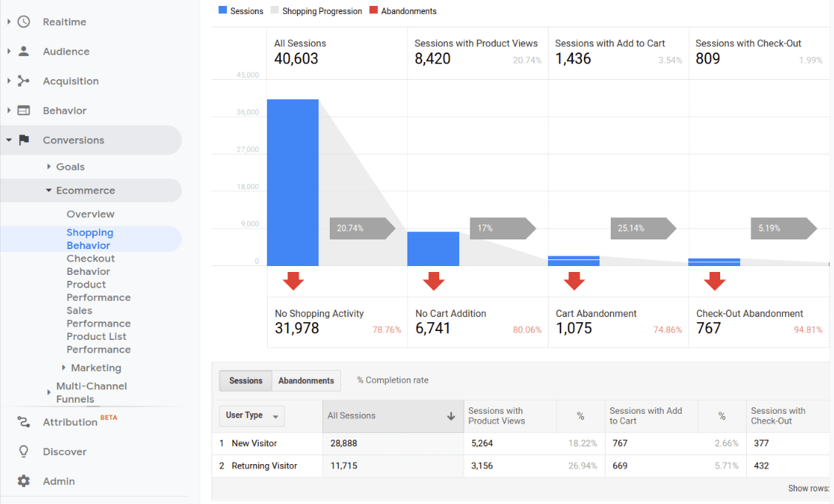
Task: Click the Conversions flag icon
Action: [x=24, y=140]
